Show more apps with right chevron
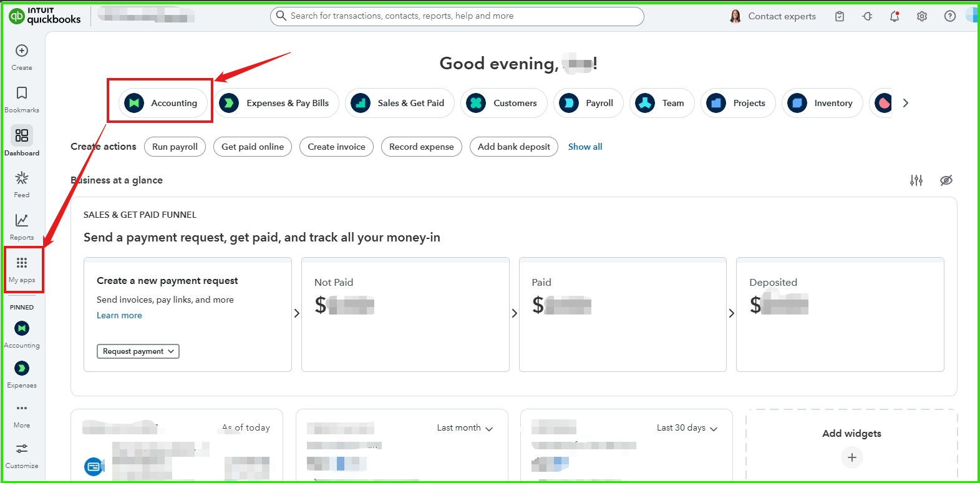Image resolution: width=980 pixels, height=483 pixels. (x=906, y=103)
